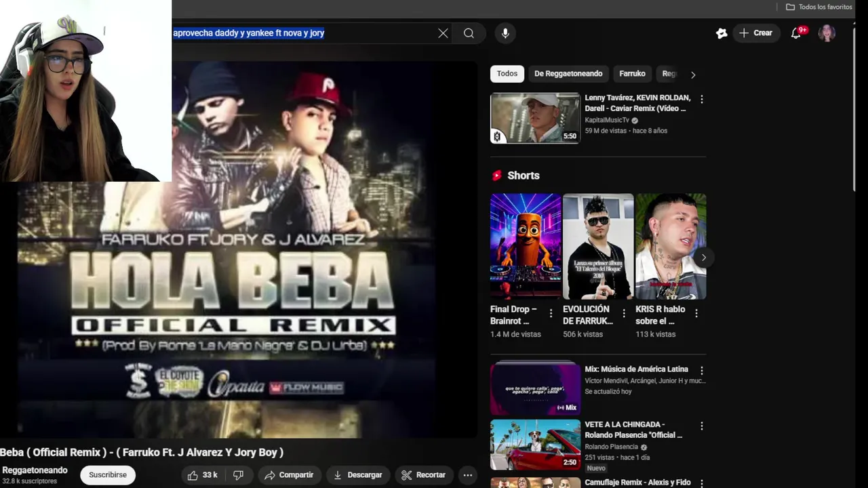Click the Nuevo badge under Rolando Plasencia
Image resolution: width=868 pixels, height=488 pixels.
(x=596, y=468)
